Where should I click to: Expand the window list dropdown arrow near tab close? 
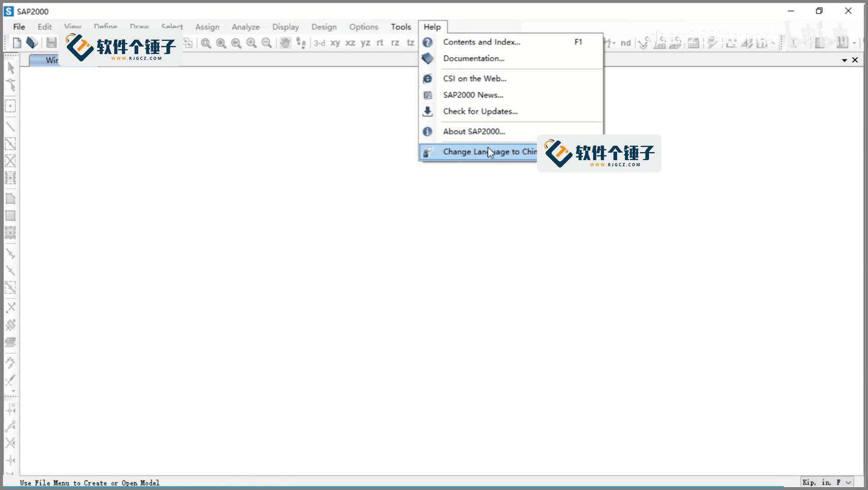(x=844, y=60)
